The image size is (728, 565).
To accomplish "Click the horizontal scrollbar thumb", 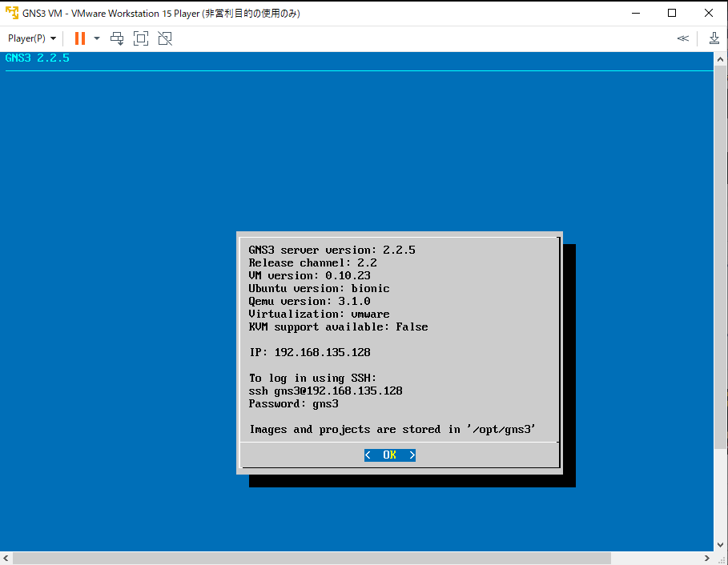I will tap(312, 558).
